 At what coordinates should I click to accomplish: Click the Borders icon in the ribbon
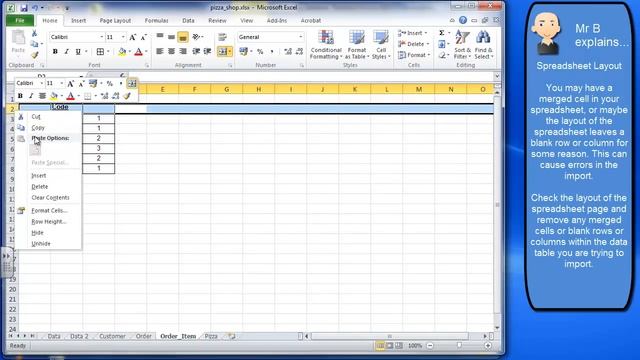[x=100, y=51]
